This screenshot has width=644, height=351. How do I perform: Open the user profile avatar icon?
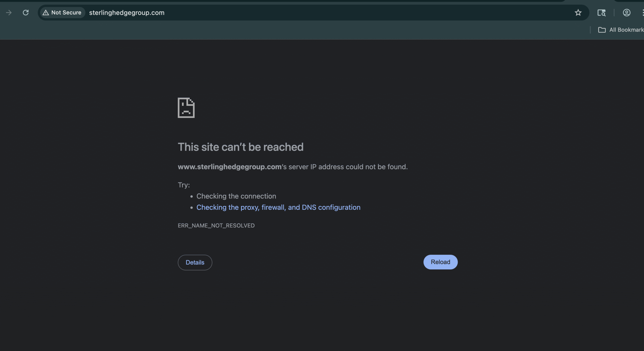pyautogui.click(x=626, y=13)
